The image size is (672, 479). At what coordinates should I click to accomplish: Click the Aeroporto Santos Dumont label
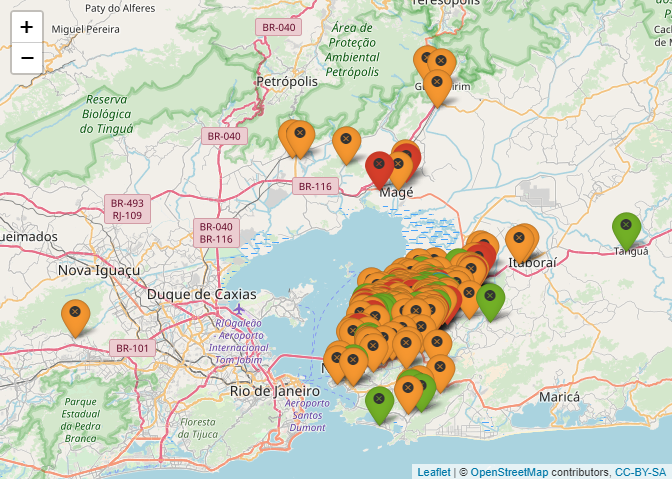(x=307, y=415)
